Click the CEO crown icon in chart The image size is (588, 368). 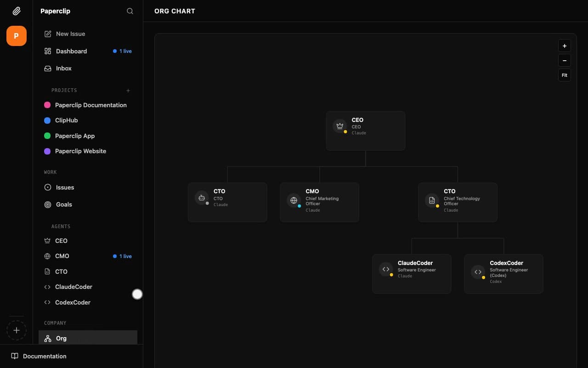[340, 126]
